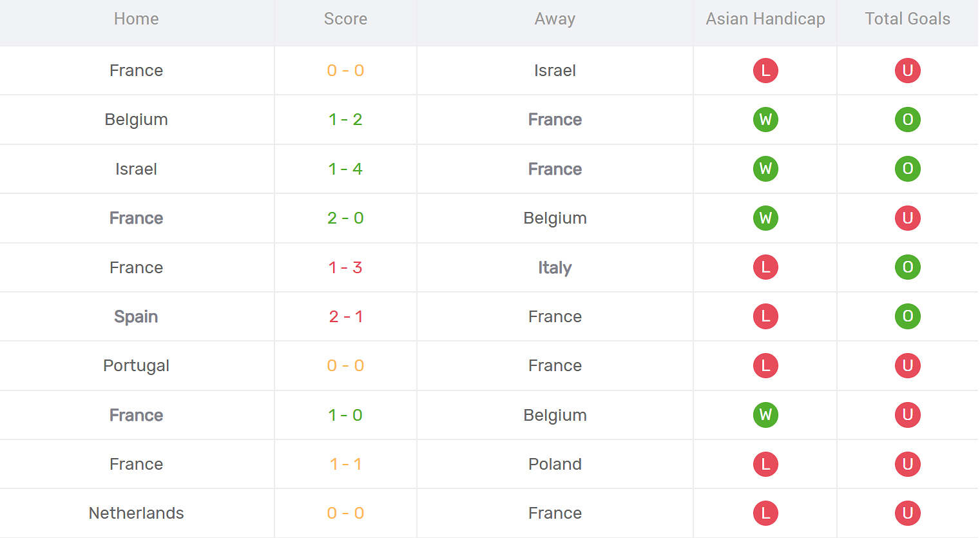Click the red U badge for France 2-0 Belgium
Screen dimensions: 980x538
point(907,218)
